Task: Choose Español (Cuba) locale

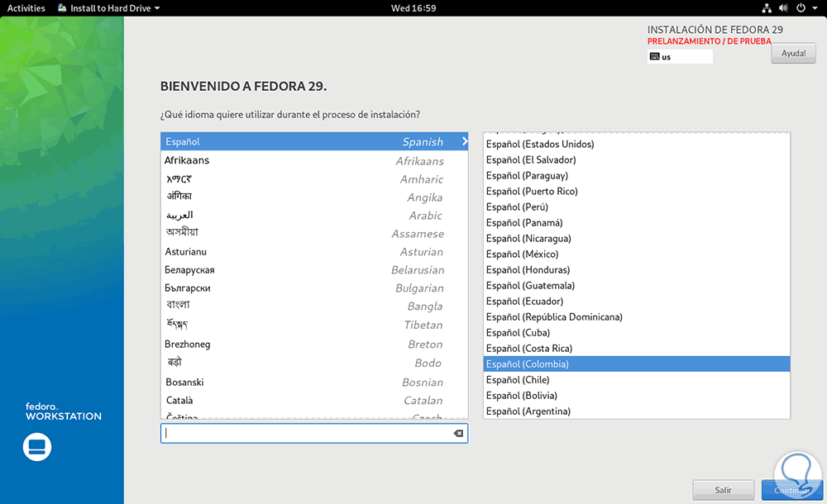Action: [637, 333]
